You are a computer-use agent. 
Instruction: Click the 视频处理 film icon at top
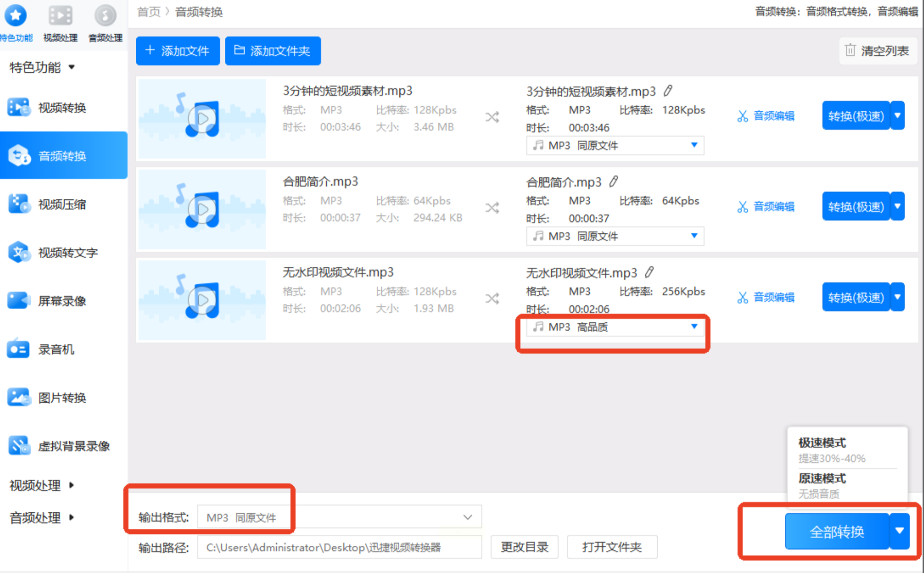pos(60,16)
